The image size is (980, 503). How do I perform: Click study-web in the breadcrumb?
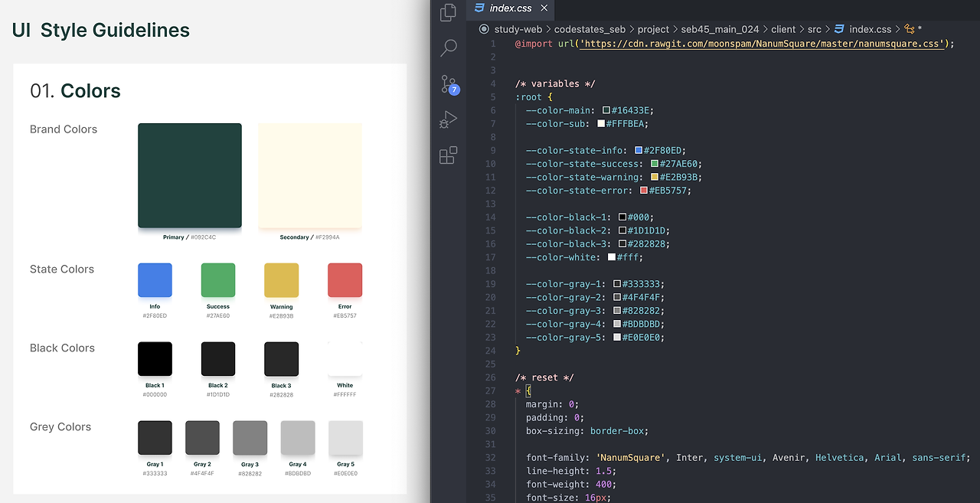518,29
